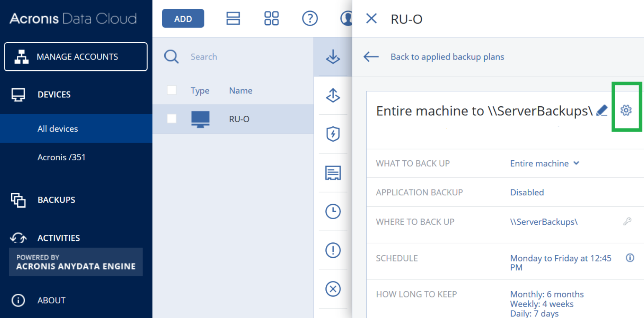Sort devices by Type column

coord(200,91)
